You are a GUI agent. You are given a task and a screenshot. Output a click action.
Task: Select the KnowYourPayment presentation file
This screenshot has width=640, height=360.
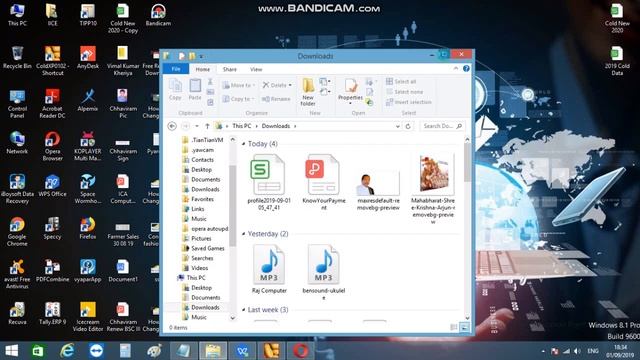pos(323,182)
